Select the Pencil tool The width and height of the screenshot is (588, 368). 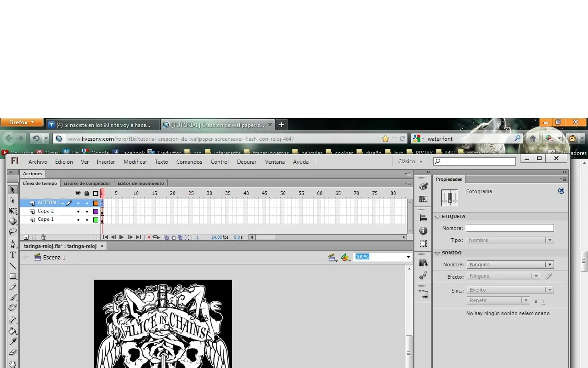point(13,287)
